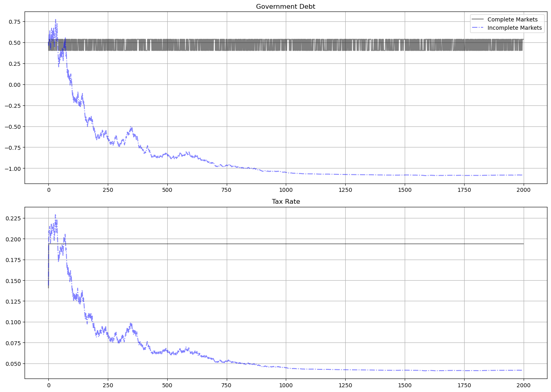Click the −1.00 y-axis tick in debt plot
Image resolution: width=551 pixels, height=392 pixels.
(x=13, y=168)
